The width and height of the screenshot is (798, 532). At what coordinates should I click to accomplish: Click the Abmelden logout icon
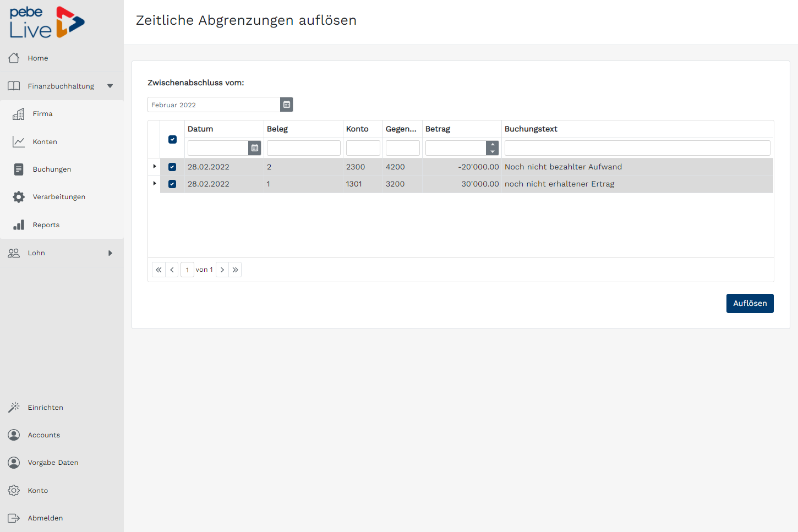point(14,518)
